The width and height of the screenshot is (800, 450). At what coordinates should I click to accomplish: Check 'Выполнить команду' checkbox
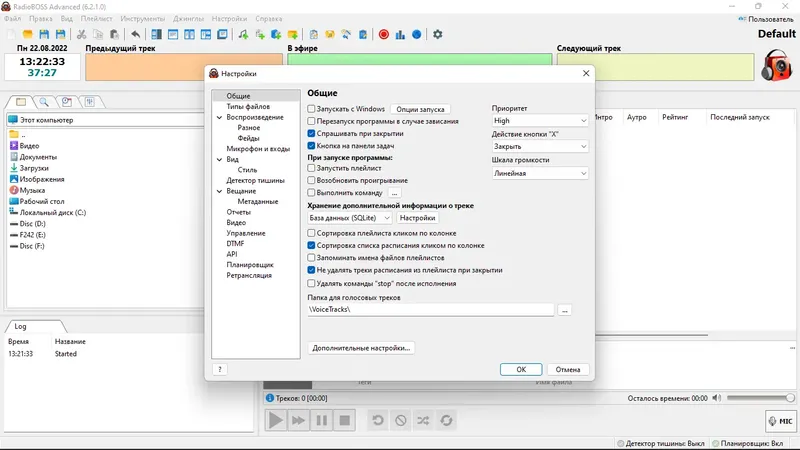(311, 192)
